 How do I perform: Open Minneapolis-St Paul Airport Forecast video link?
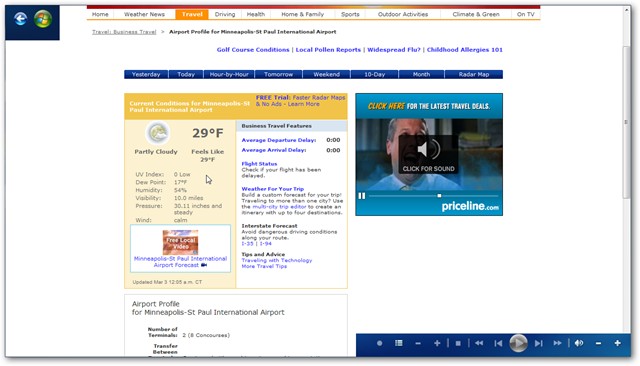[180, 262]
